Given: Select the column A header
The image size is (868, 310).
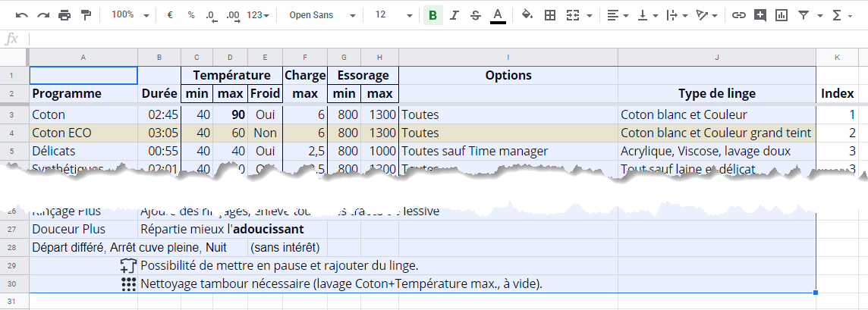Looking at the screenshot, I should 83,57.
